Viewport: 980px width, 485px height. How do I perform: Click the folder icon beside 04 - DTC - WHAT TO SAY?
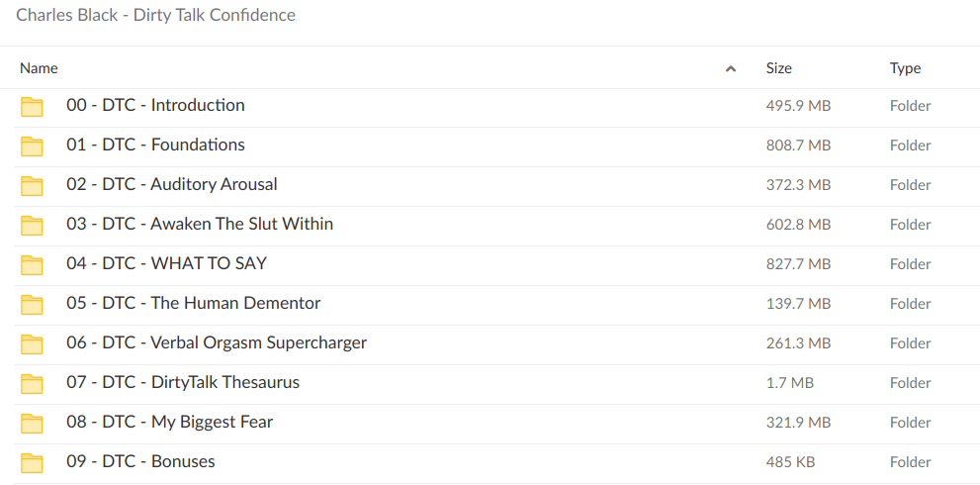click(x=32, y=265)
